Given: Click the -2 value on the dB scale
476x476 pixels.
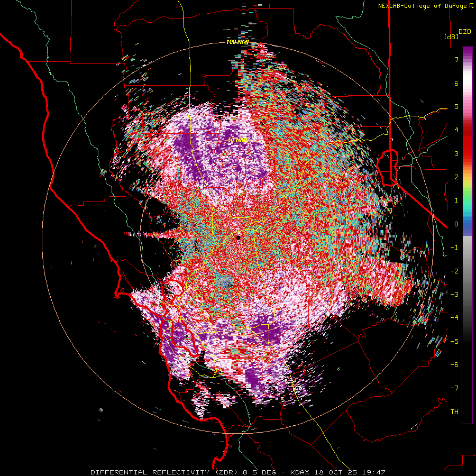Looking at the screenshot, I should point(454,271).
